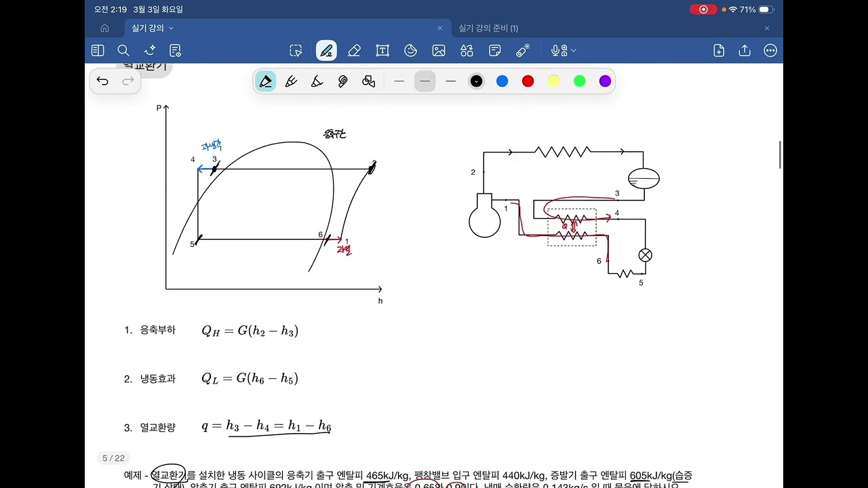Open the microphone recording tool
This screenshot has height=488, width=868.
click(x=558, y=51)
